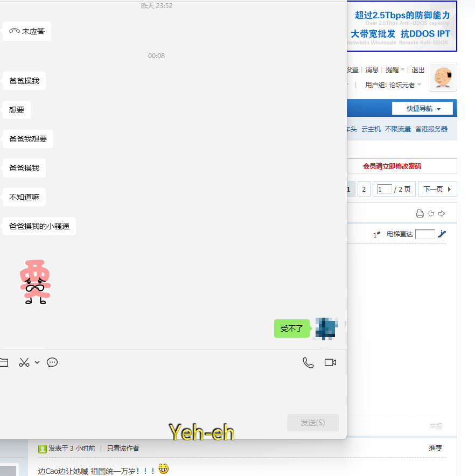Go to page 2 of the forum thread
The image size is (475, 476).
tap(364, 189)
